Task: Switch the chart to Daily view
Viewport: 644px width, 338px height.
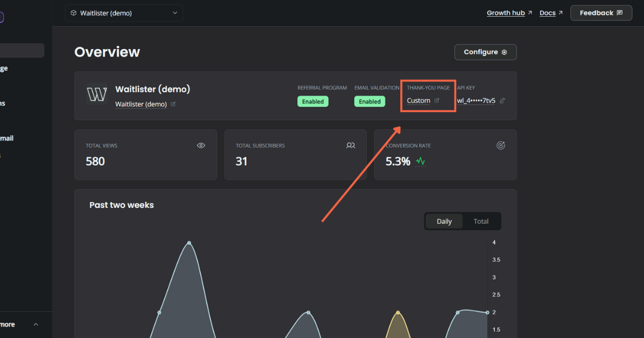Action: (444, 222)
